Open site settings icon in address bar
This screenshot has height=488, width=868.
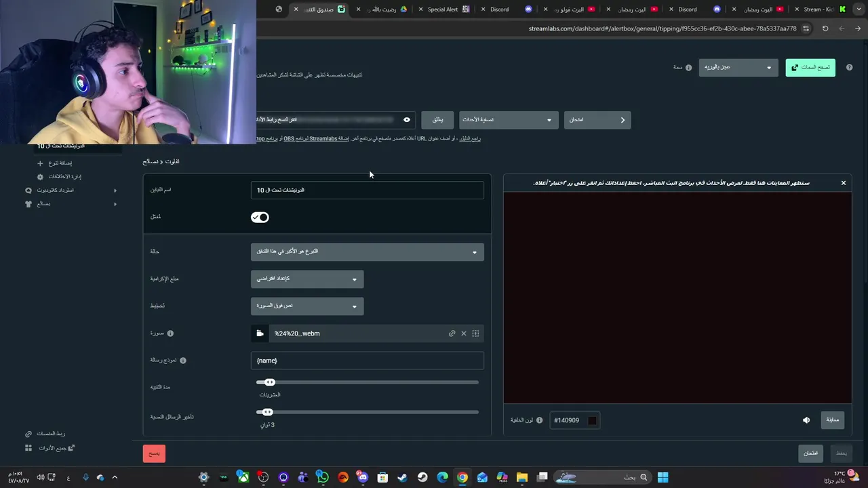(806, 28)
